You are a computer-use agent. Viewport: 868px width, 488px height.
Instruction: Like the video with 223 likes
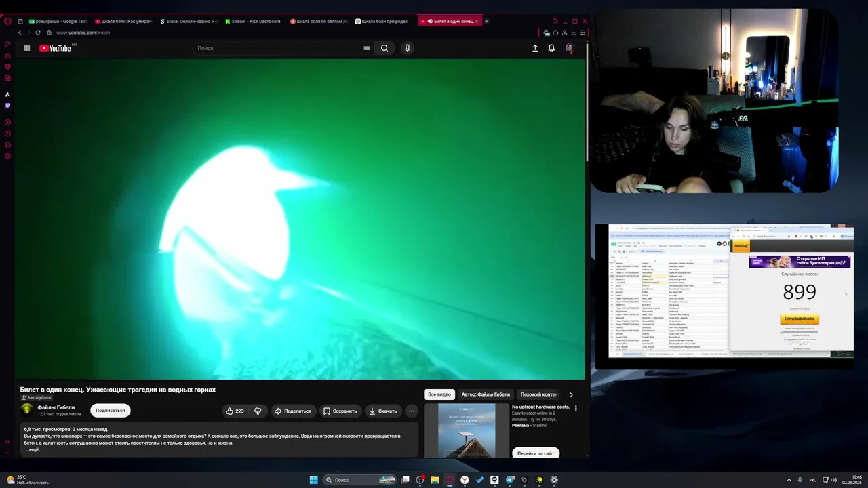pos(235,411)
